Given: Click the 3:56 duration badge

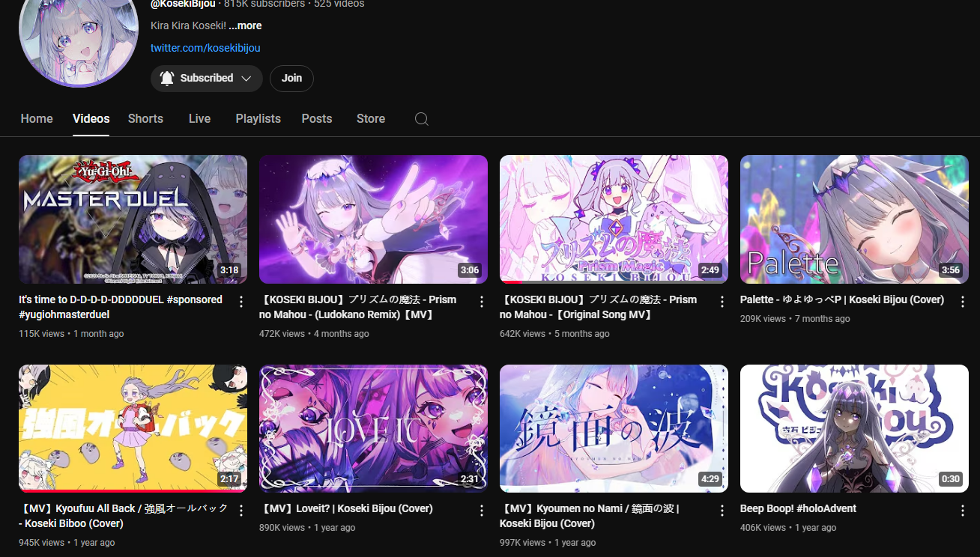Looking at the screenshot, I should click(951, 270).
